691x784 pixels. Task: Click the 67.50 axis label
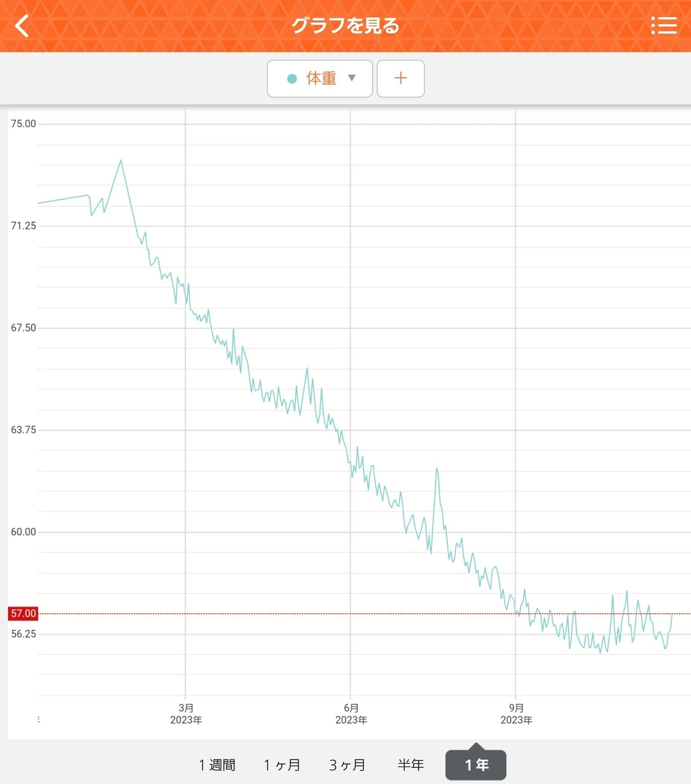(x=24, y=328)
